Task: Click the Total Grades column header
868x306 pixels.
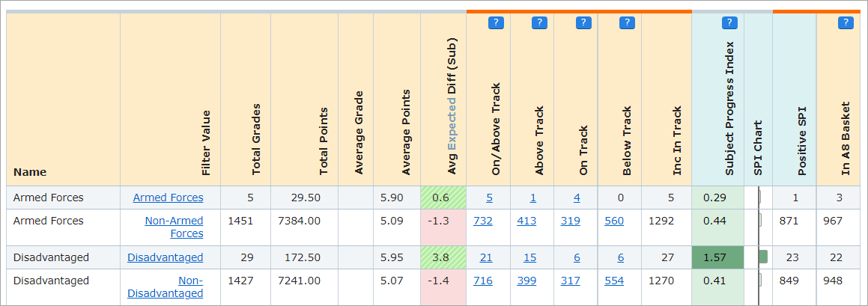Action: 256,139
